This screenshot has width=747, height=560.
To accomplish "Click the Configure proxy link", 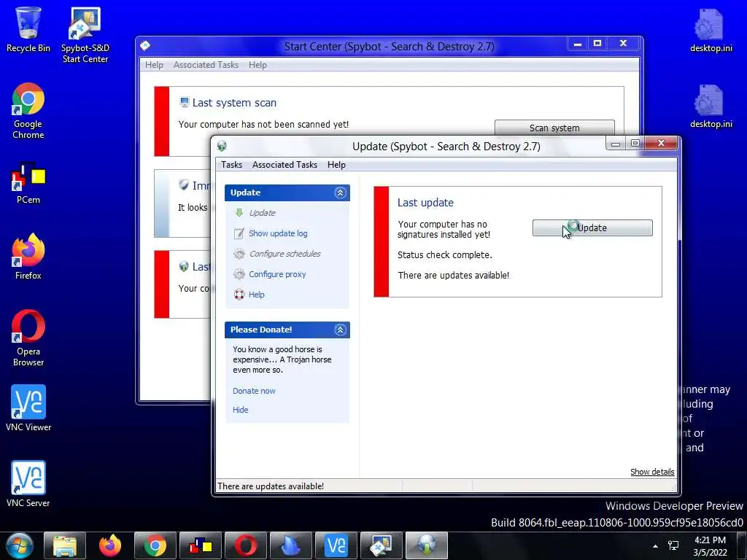I will point(277,274).
